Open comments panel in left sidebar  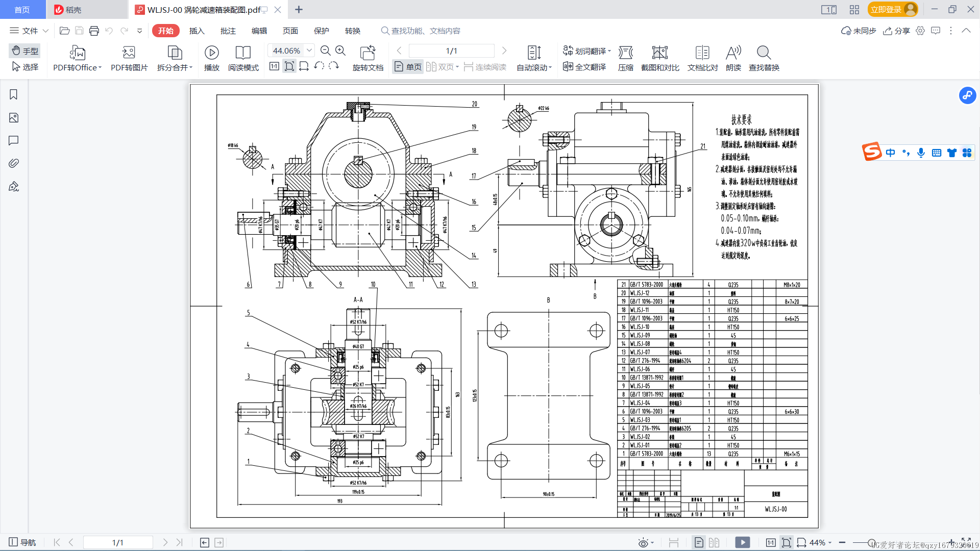point(14,140)
